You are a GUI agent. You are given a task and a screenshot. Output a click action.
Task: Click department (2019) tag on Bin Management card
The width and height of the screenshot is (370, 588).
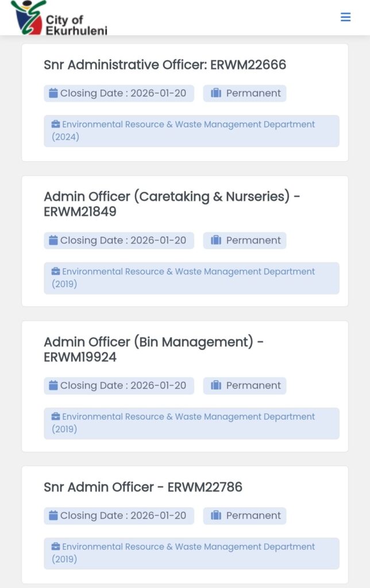pyautogui.click(x=191, y=423)
